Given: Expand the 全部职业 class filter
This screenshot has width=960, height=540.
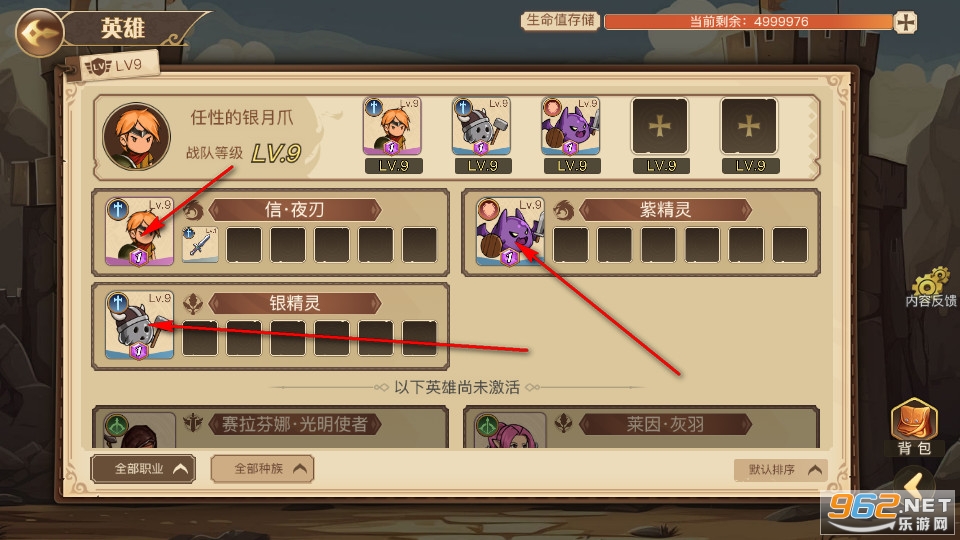Looking at the screenshot, I should [x=143, y=469].
